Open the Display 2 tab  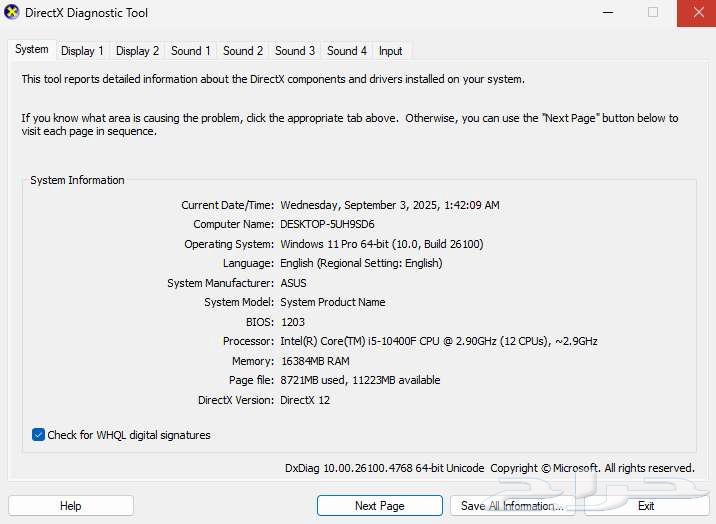coord(137,51)
